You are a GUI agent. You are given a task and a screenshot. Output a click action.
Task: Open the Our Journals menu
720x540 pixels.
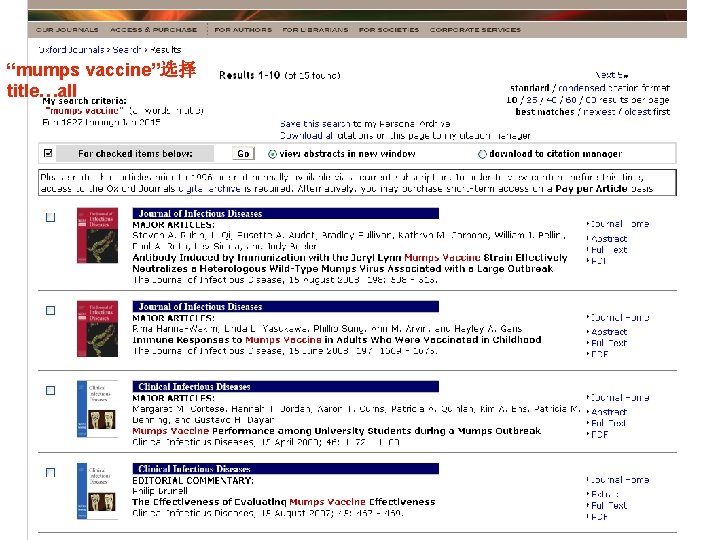[67, 30]
